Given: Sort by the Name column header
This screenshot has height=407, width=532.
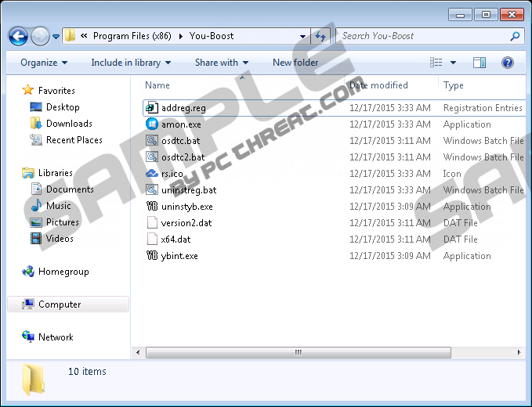Looking at the screenshot, I should [157, 85].
